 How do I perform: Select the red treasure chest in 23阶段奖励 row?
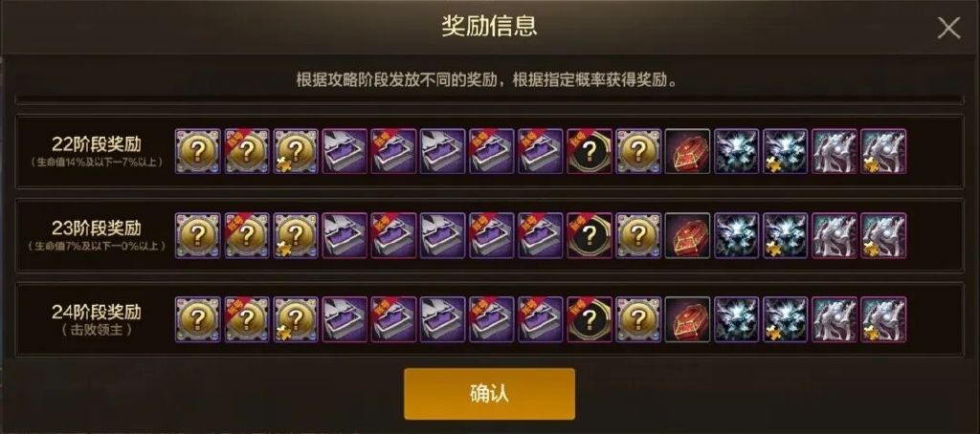[687, 235]
